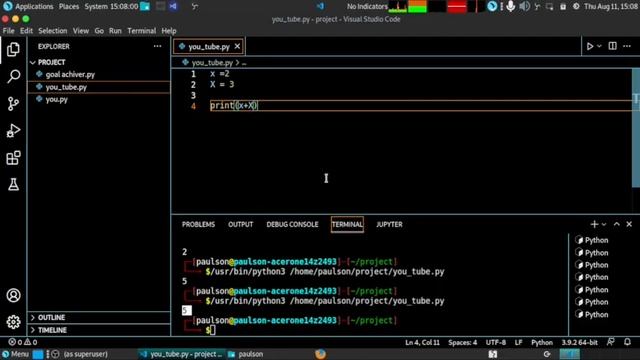Select the first Python terminal in list
This screenshot has width=640, height=360.
592,240
